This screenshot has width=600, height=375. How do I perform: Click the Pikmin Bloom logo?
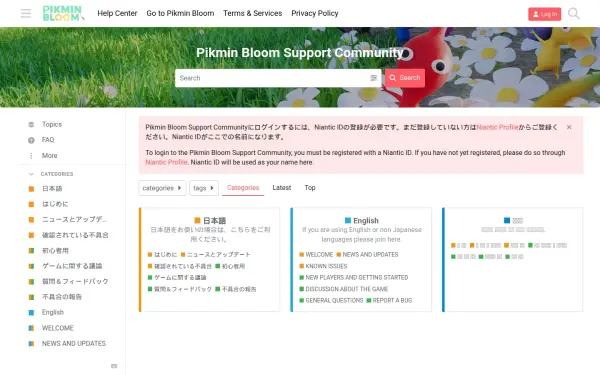[x=63, y=13]
